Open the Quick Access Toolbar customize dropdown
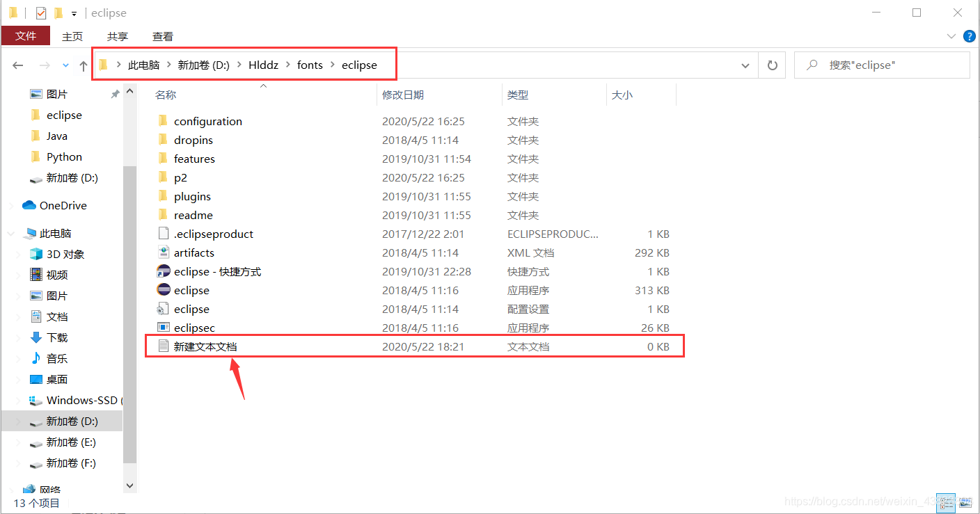 74,14
